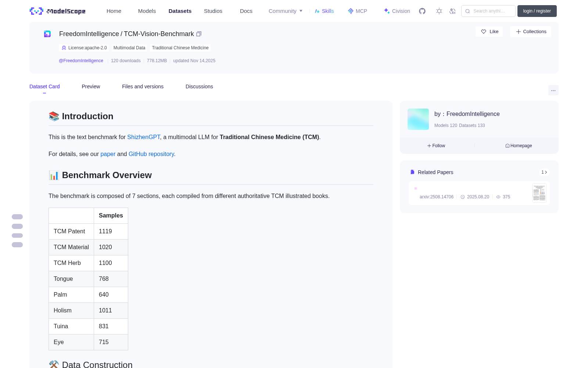Screen dimensions: 588x368
Task: Click the Civision sparkle icon
Action: tap(387, 11)
